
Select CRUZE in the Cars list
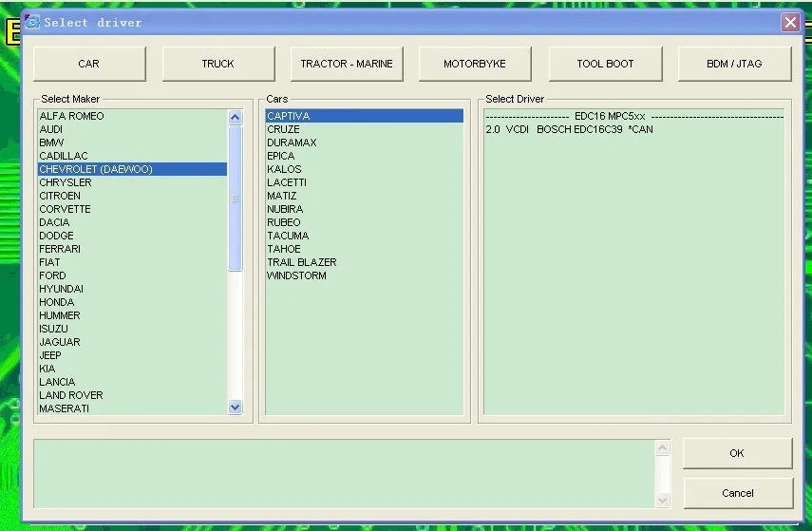[365, 129]
